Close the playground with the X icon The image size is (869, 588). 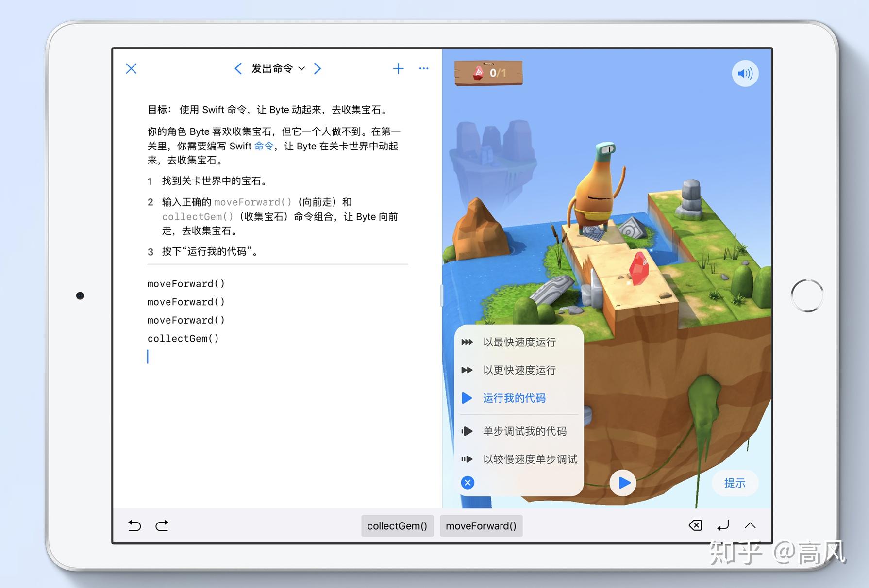click(x=131, y=68)
